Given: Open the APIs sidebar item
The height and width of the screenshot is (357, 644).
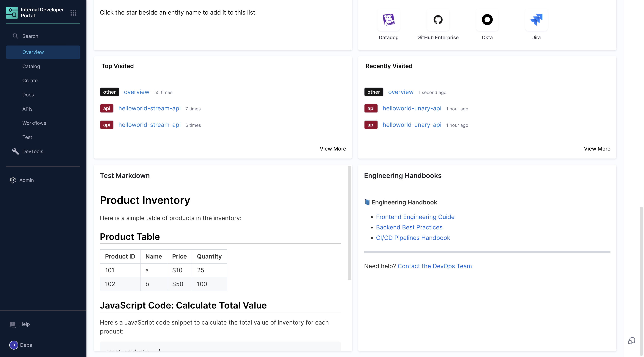Looking at the screenshot, I should coord(27,109).
